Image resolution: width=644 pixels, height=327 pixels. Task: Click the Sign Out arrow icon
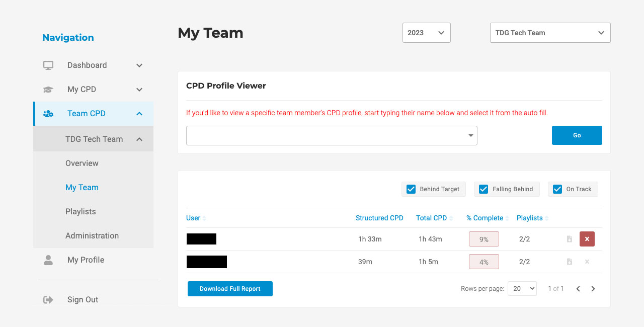click(48, 300)
